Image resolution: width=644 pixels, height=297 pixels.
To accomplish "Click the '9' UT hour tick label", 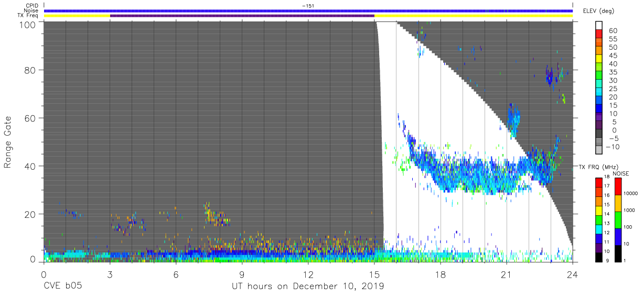I will coord(242,275).
